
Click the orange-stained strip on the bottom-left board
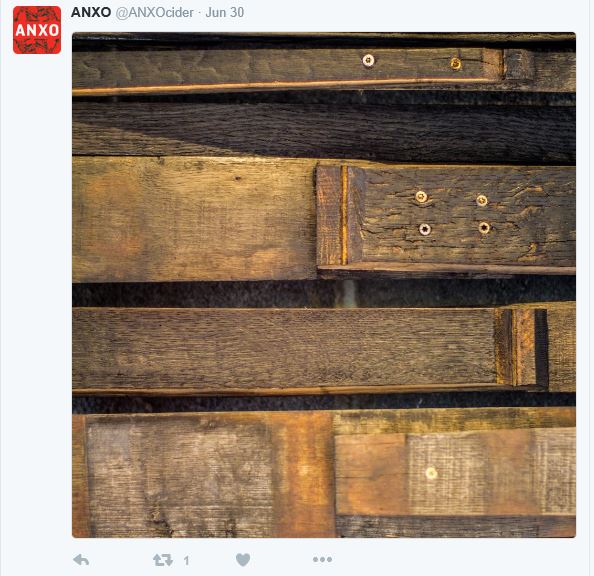pyautogui.click(x=303, y=474)
